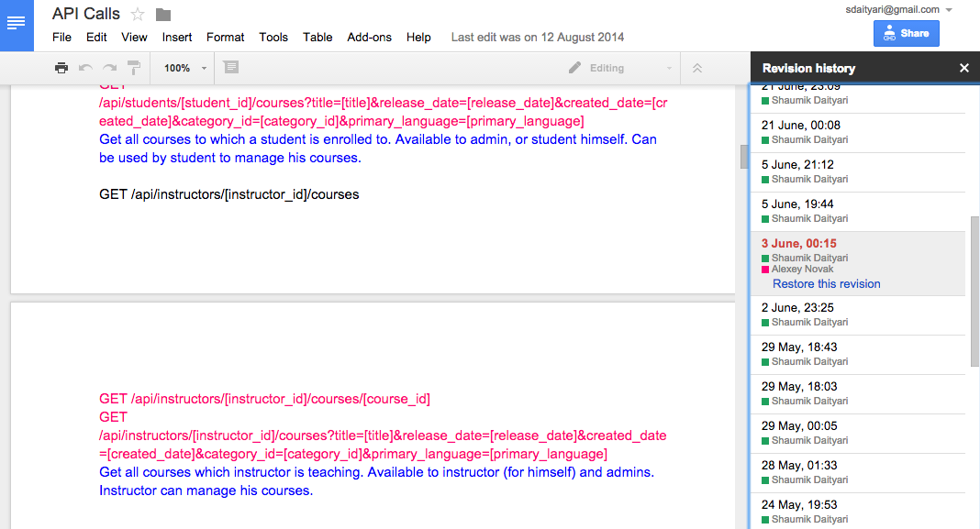
Task: Open the account dropdown arrow
Action: (x=949, y=10)
